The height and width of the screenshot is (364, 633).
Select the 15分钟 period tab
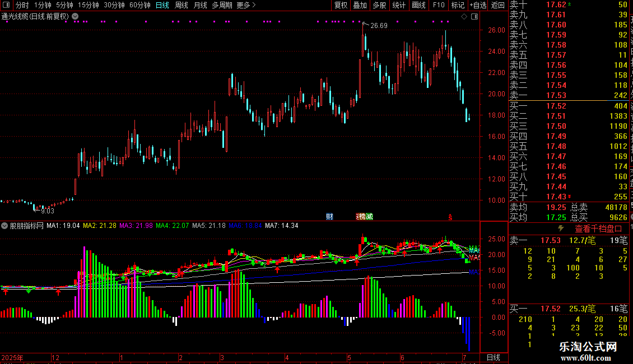pos(89,5)
